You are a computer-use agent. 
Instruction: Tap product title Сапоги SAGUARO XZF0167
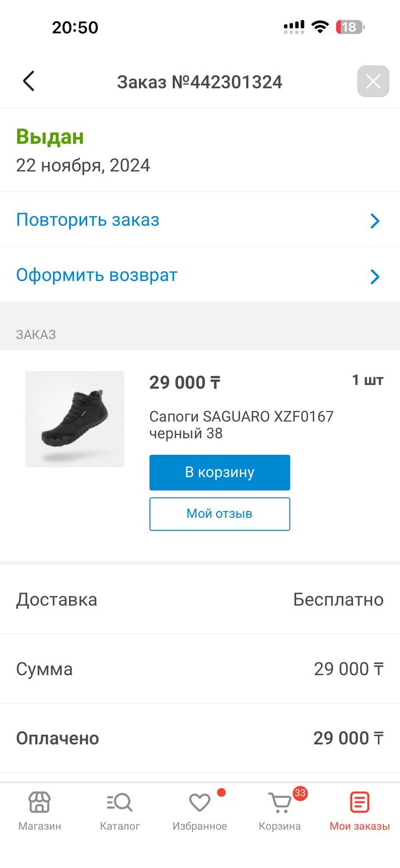(x=241, y=424)
